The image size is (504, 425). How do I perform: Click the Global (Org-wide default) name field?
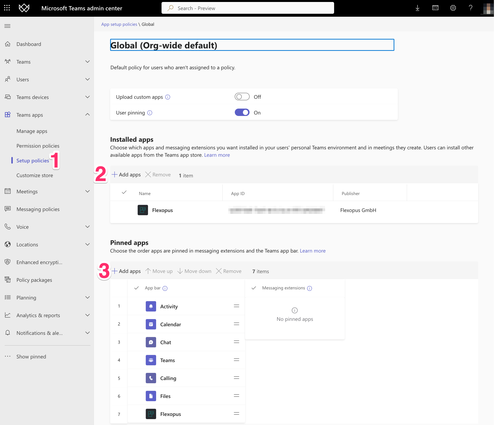click(252, 45)
